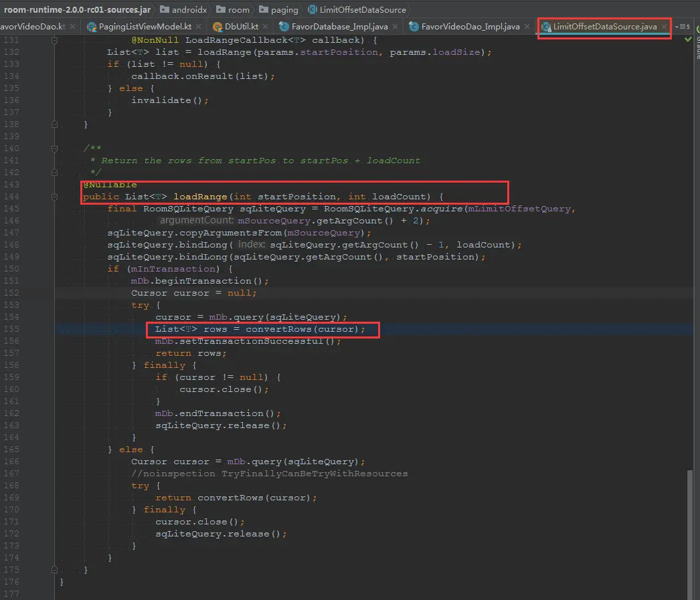Click the Java class icon on FavorDatabase_Impl.java tab
700x600 pixels.
coord(284,27)
